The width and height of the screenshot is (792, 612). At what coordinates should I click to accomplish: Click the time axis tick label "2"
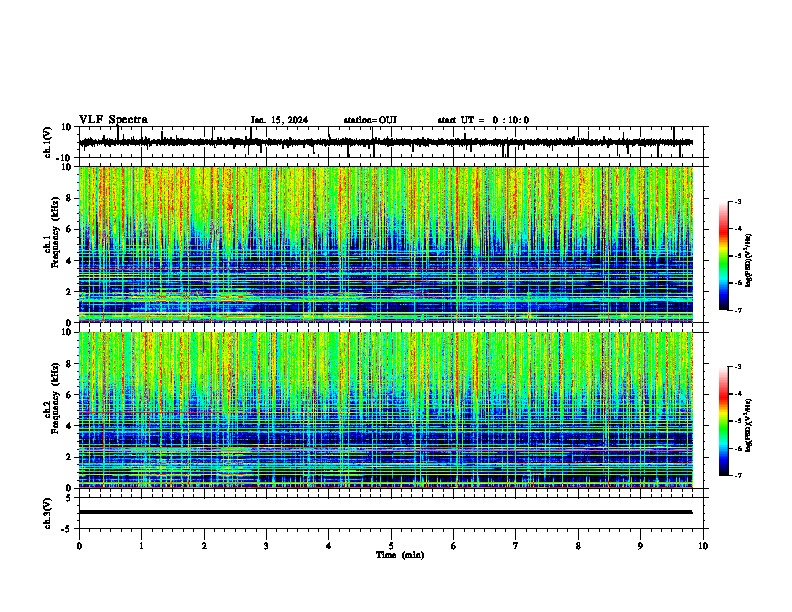204,546
